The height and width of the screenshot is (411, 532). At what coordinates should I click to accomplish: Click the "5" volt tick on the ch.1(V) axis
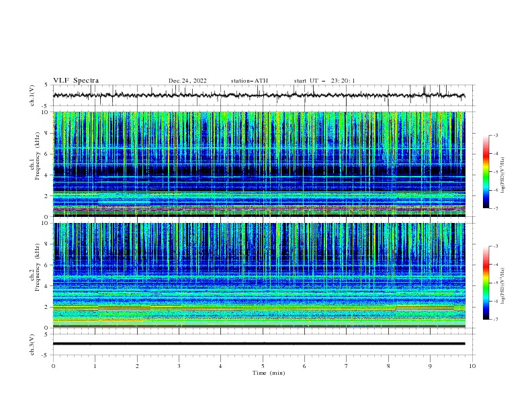[x=46, y=85]
